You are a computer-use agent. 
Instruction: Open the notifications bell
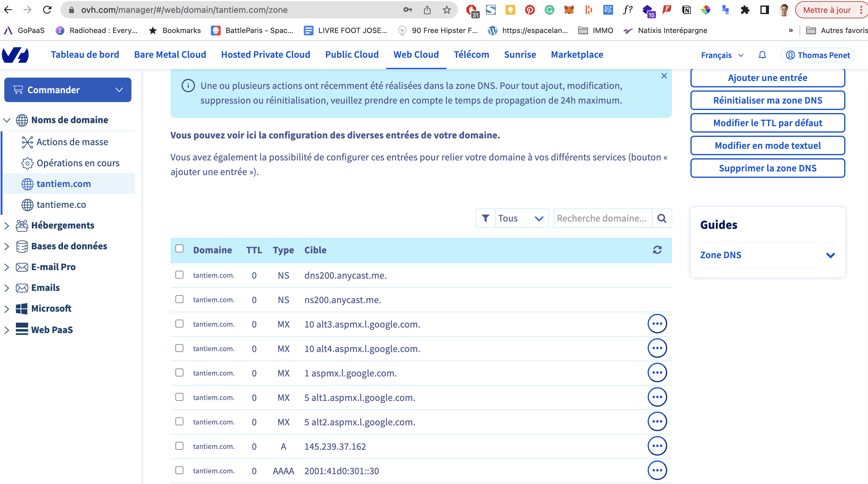tap(762, 55)
